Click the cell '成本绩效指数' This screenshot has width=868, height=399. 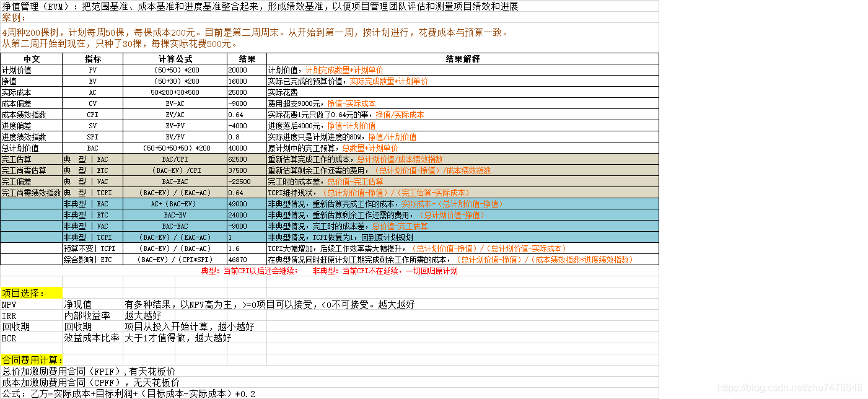click(32, 115)
